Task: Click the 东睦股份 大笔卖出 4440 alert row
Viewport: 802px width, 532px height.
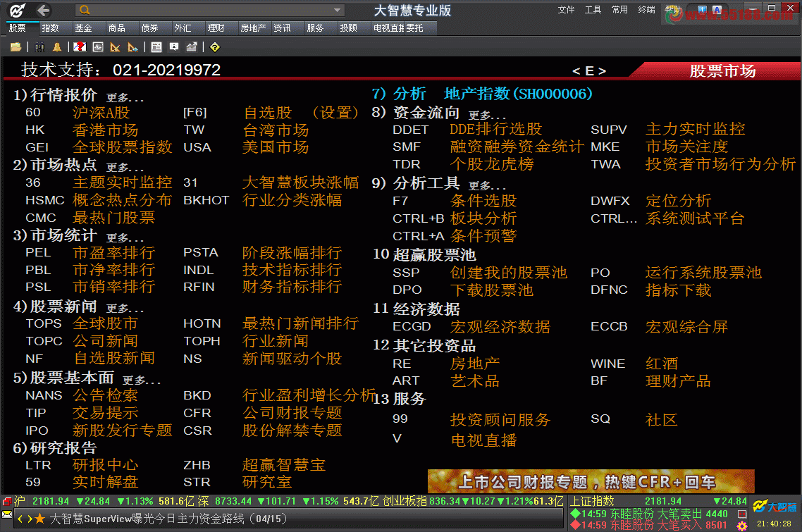Action: coord(650,514)
